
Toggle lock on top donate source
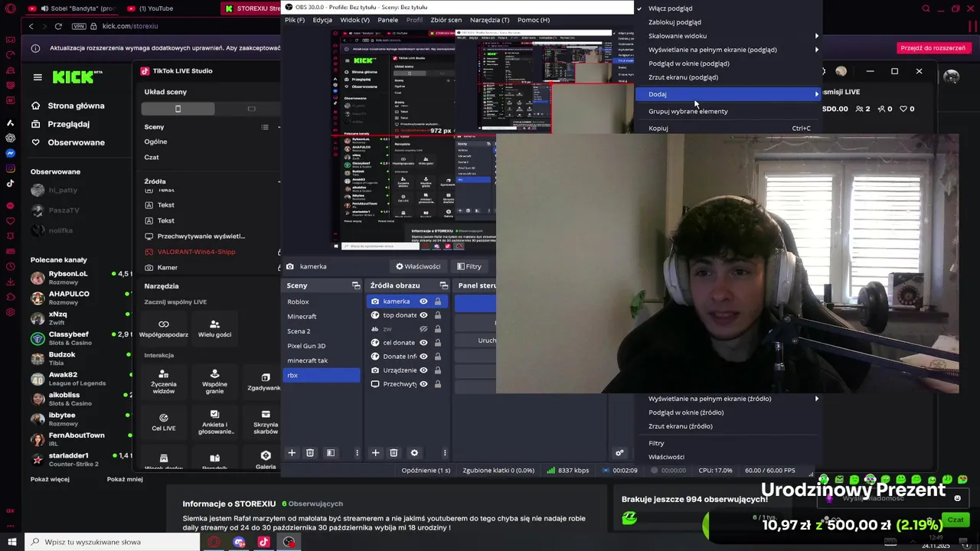[438, 315]
